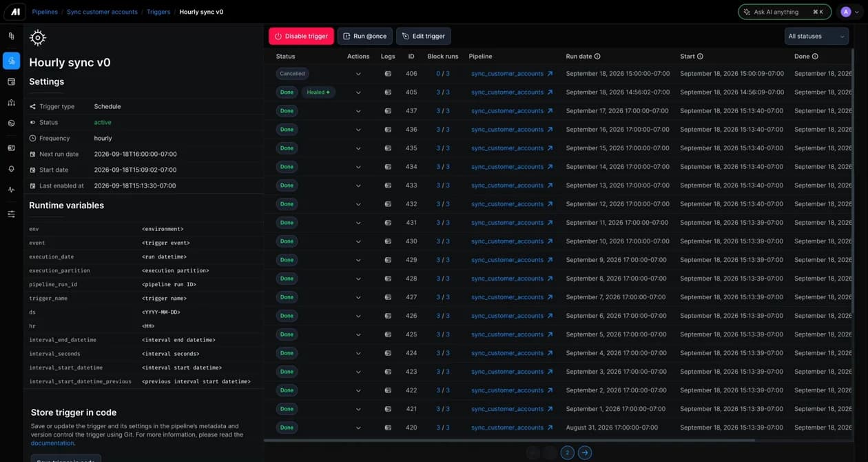This screenshot has width=868, height=462.
Task: Open sync_customer_accounts link in run 405 row
Action: click(508, 92)
